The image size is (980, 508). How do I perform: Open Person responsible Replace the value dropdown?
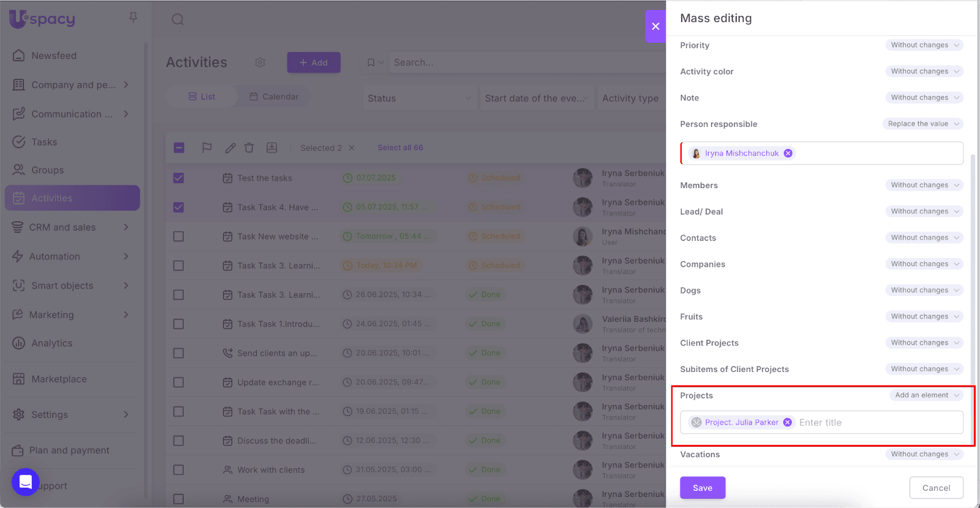[x=922, y=124]
